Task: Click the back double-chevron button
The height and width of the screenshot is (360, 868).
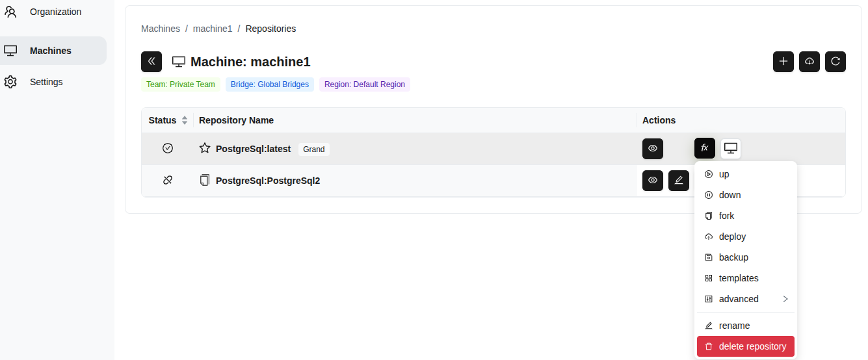Action: (x=151, y=62)
